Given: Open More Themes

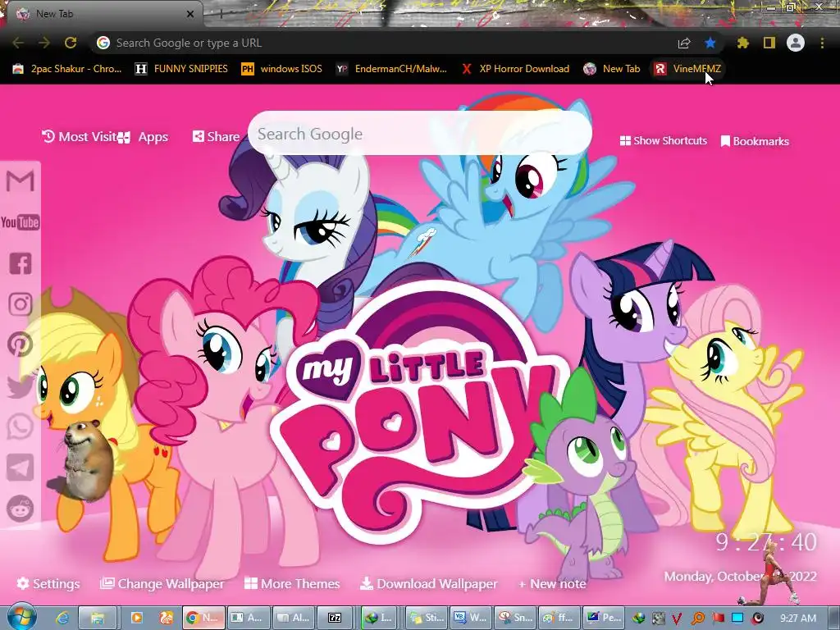Looking at the screenshot, I should (292, 583).
